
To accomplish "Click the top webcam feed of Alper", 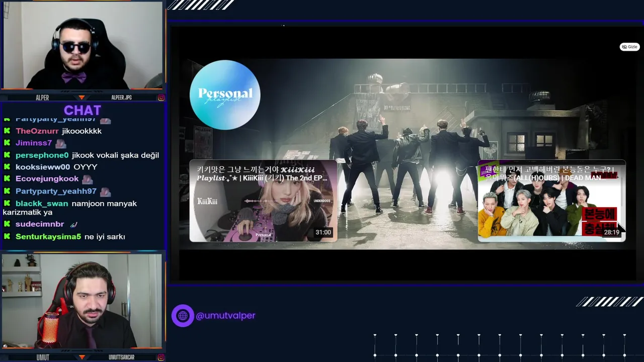I will [x=83, y=45].
